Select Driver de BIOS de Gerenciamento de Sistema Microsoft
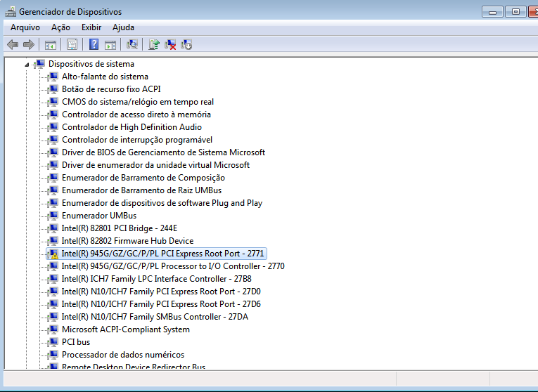The image size is (538, 392). pyautogui.click(x=163, y=152)
